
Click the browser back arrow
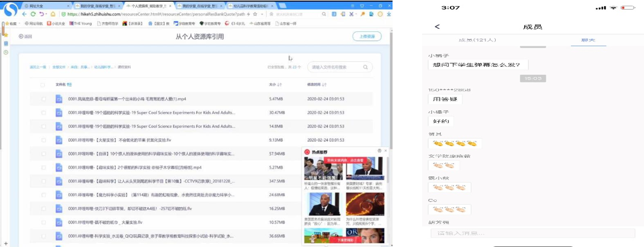coord(24,14)
